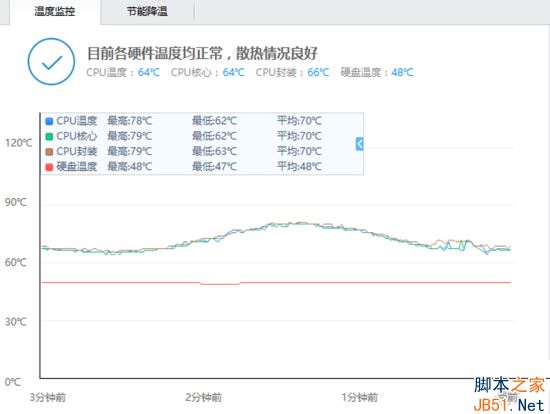Toggle the brown CPU封装 legend swatch
This screenshot has height=414, width=550.
point(49,152)
